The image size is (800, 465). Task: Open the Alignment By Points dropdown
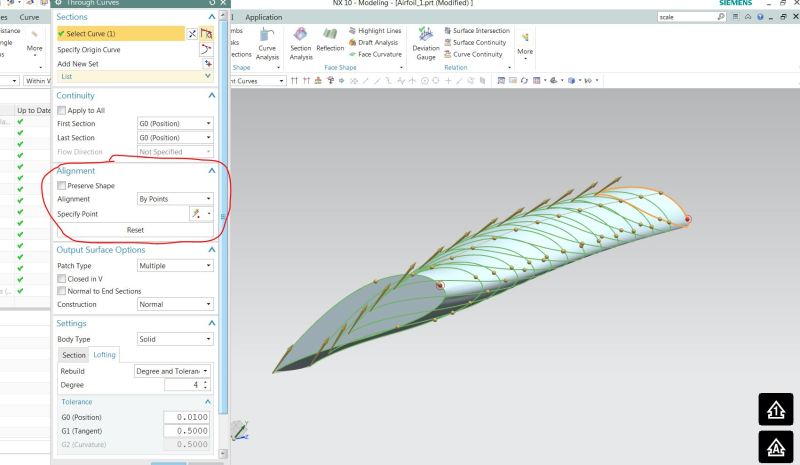[175, 199]
